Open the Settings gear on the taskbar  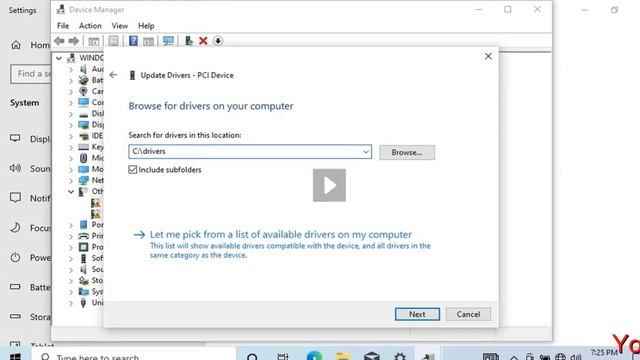[400, 356]
